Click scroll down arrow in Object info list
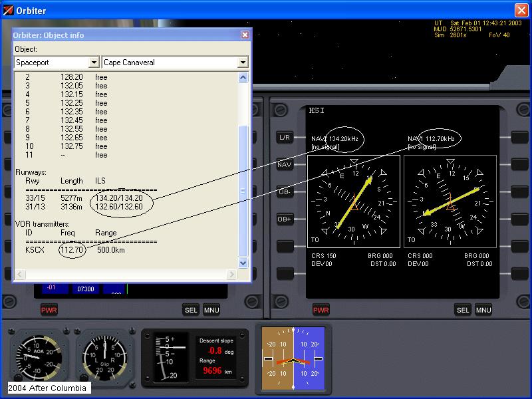The width and height of the screenshot is (532, 399). point(243,263)
